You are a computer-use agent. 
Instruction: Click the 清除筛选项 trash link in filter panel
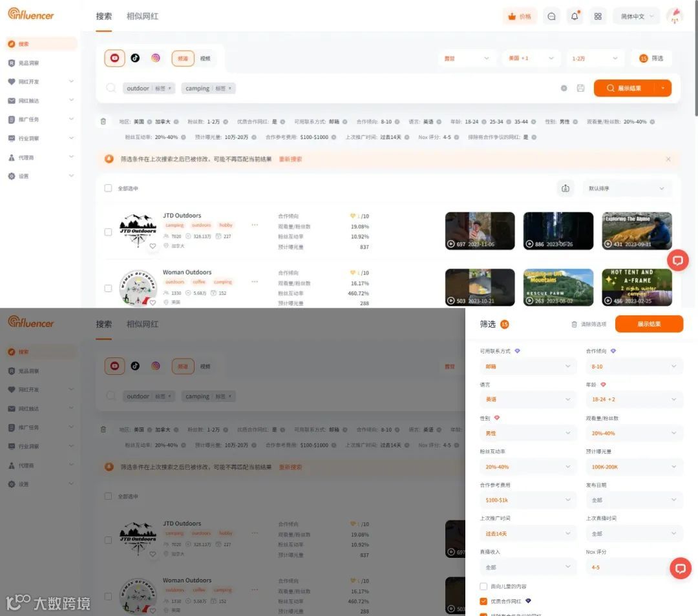point(589,324)
